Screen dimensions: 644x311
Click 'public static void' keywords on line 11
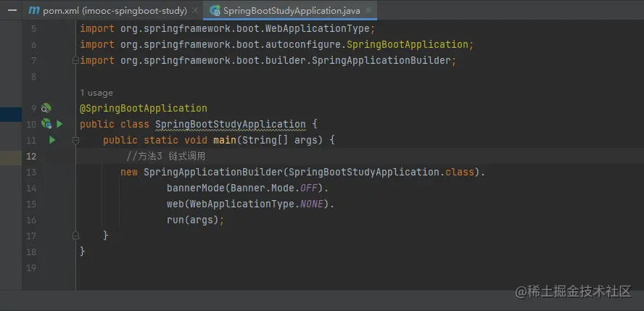click(155, 141)
